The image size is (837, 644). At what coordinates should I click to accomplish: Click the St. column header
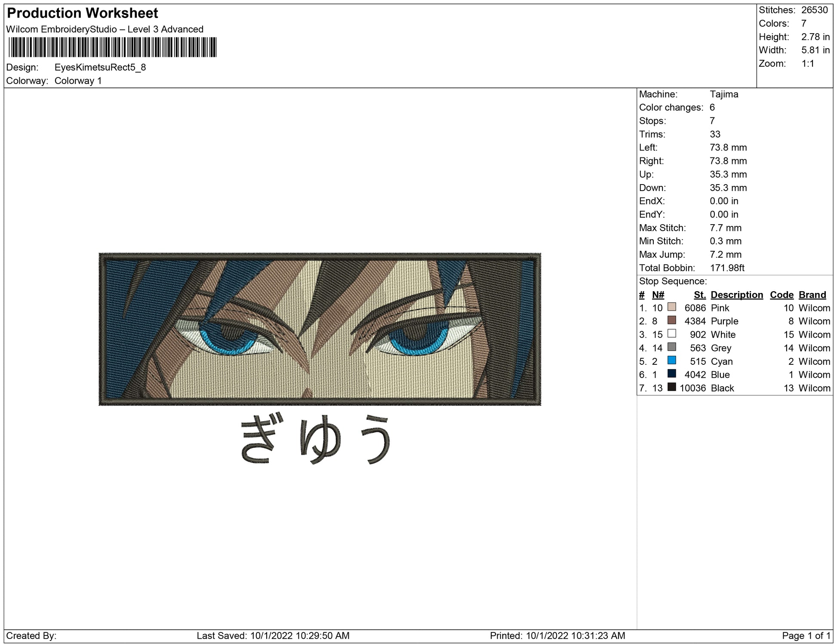(699, 295)
